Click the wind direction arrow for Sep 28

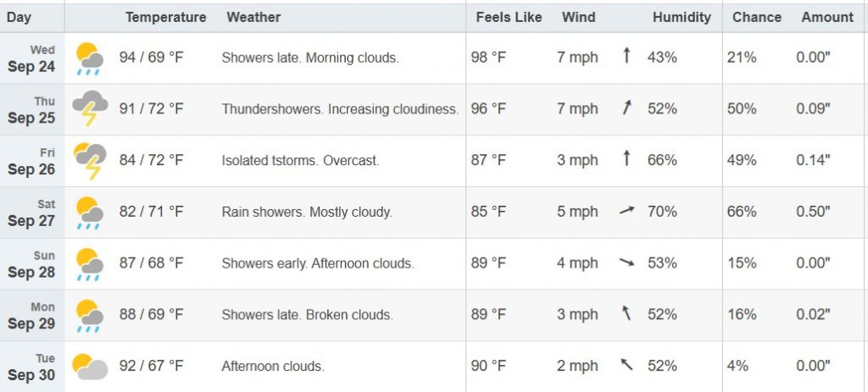(626, 262)
